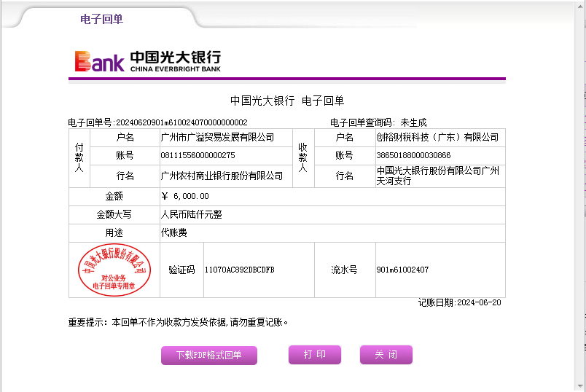Image resolution: width=586 pixels, height=392 pixels.
Task: Click payee bank 中国光大银行股份有限公司广州天河支行
Action: pos(437,176)
